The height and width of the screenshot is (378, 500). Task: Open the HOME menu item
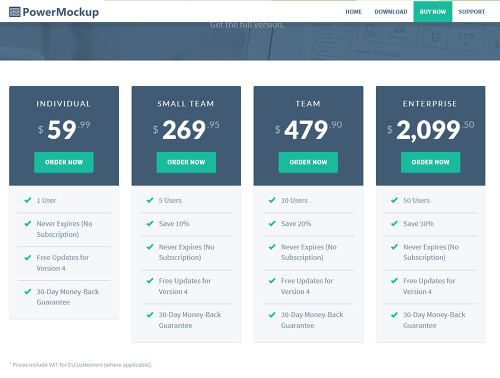click(354, 12)
